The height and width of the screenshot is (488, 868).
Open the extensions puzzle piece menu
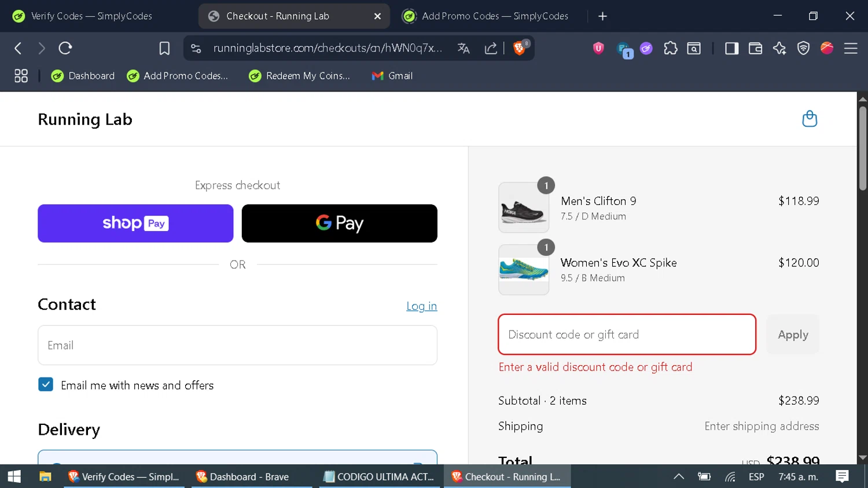[x=670, y=48]
